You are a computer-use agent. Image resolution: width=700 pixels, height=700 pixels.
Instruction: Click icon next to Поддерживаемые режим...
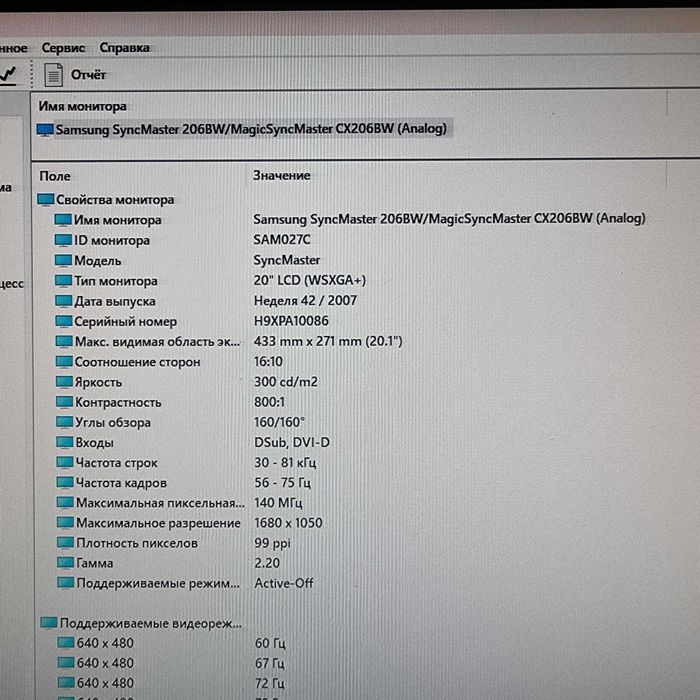(x=66, y=583)
